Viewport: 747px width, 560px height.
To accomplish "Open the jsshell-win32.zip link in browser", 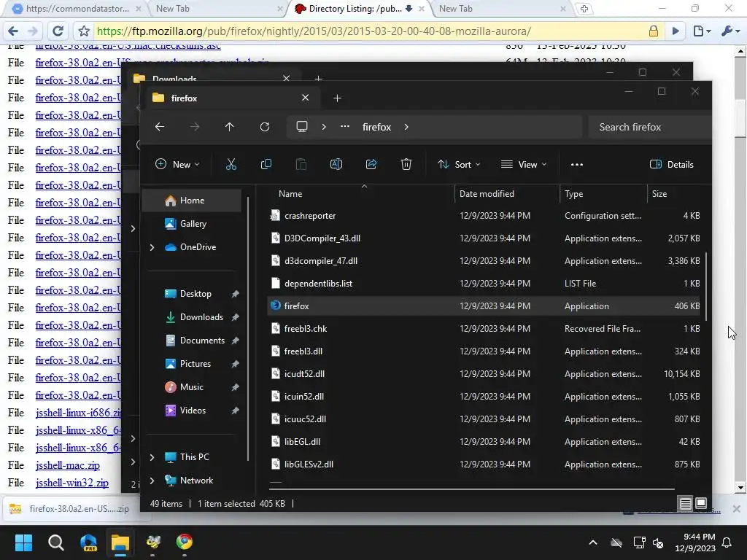I will [72, 483].
